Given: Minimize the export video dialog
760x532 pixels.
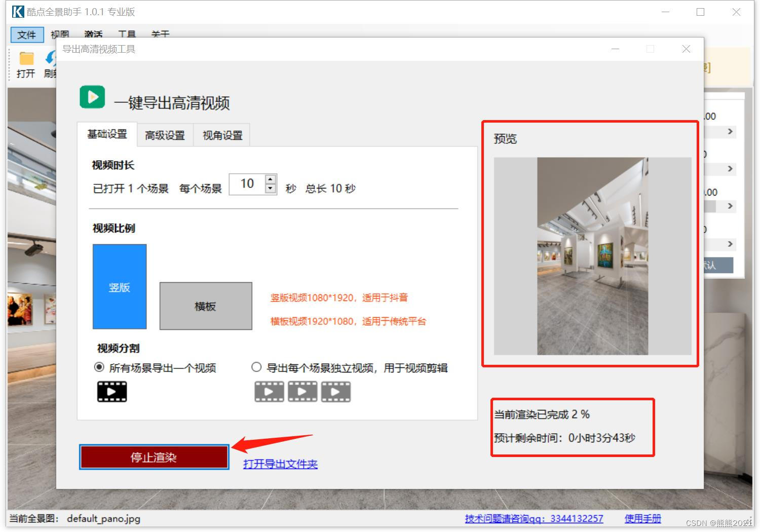Looking at the screenshot, I should [616, 49].
